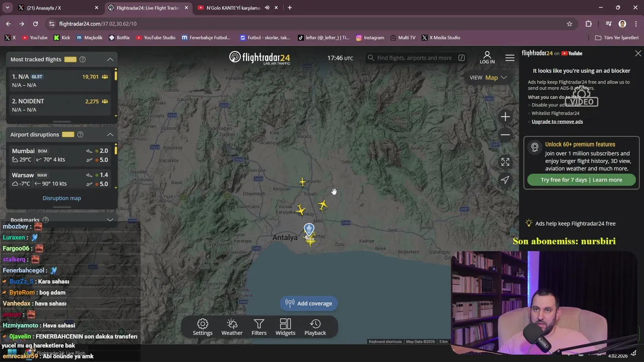Select tracked flight 2. NOIDENT
Screen dimensions: 644x362
(x=60, y=105)
